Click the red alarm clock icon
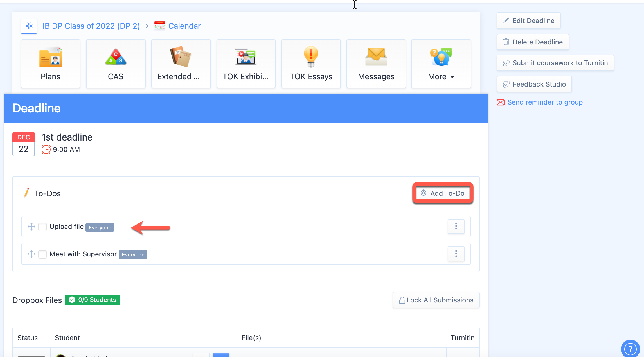The width and height of the screenshot is (644, 357). (x=46, y=150)
